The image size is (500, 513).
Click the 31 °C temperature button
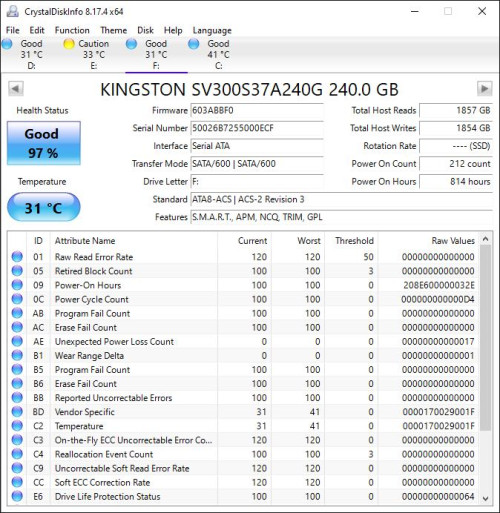(44, 207)
